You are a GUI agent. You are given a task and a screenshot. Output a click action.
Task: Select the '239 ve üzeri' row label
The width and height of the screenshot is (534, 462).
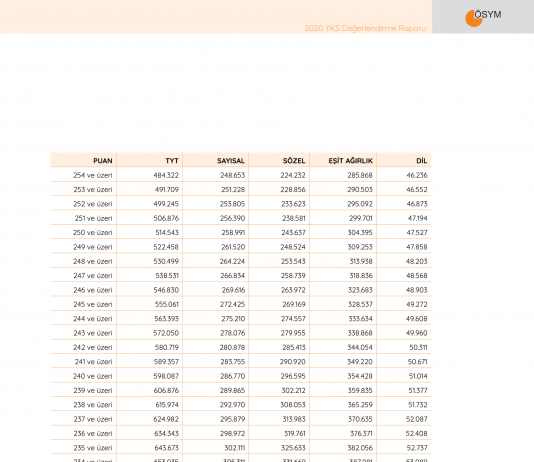click(x=93, y=390)
